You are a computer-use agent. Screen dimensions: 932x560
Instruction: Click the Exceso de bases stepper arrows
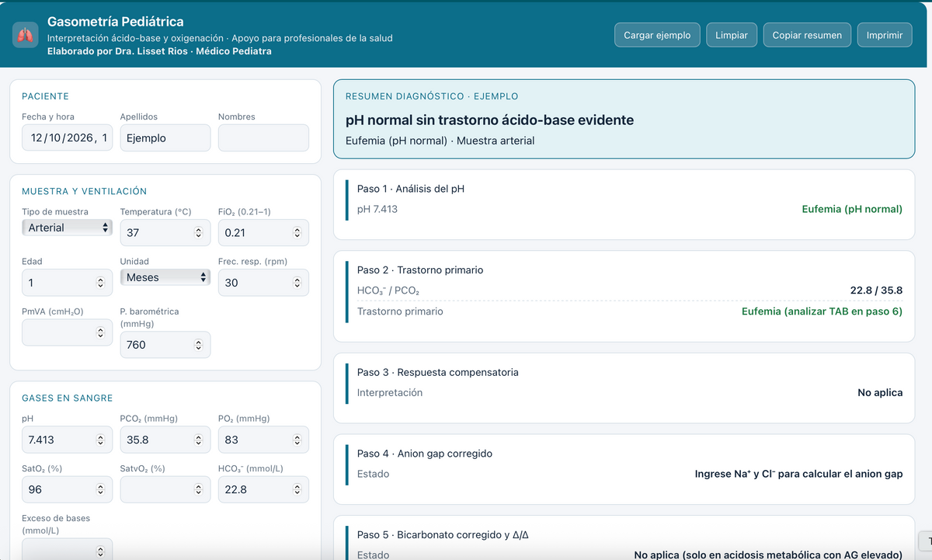pos(100,551)
